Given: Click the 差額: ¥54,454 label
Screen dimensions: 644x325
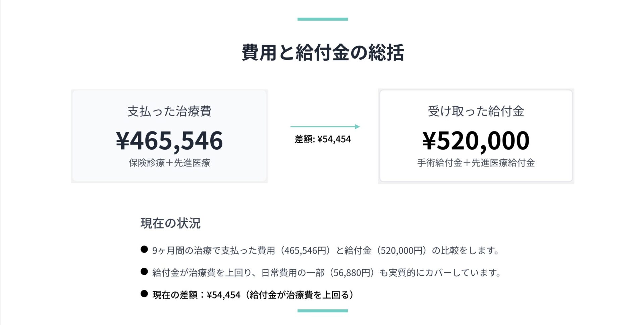Looking at the screenshot, I should [x=322, y=139].
